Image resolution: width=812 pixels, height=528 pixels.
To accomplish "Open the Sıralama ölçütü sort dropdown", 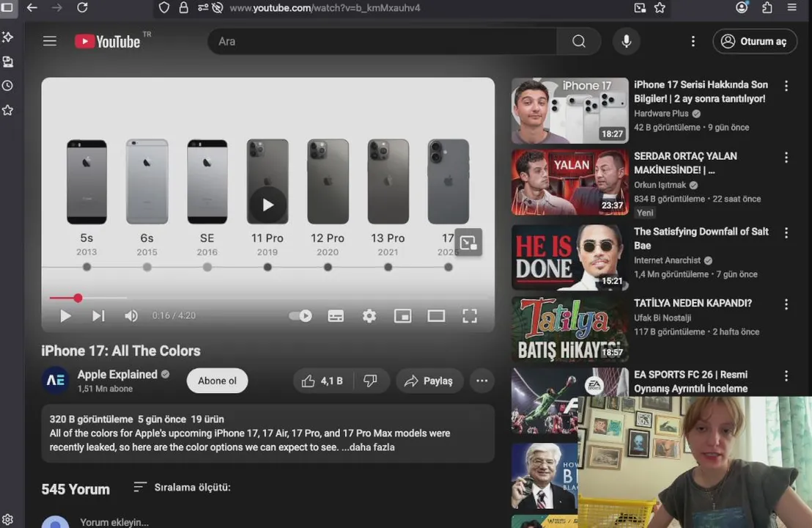I will pyautogui.click(x=182, y=487).
